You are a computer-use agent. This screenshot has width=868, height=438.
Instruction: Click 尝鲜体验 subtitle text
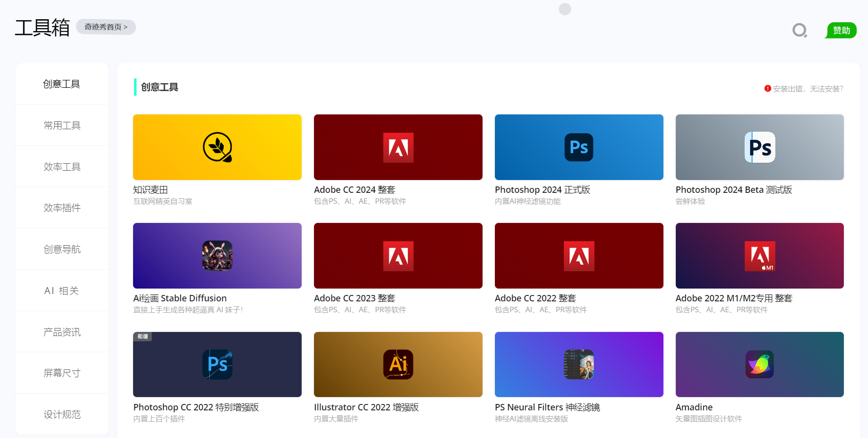coord(690,201)
